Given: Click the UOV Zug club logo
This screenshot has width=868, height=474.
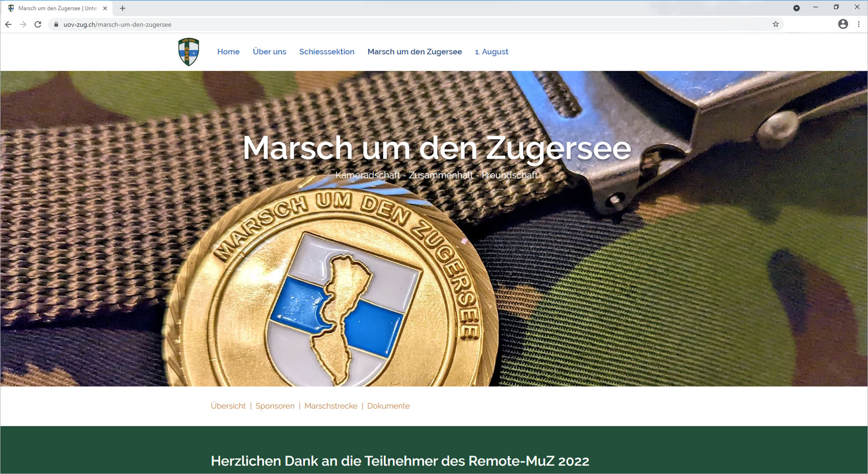Looking at the screenshot, I should coord(188,52).
